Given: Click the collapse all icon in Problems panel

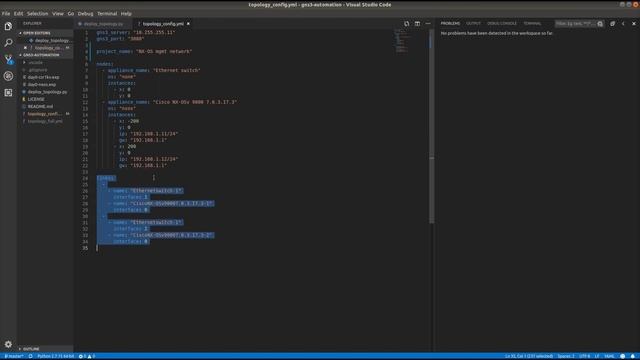Looking at the screenshot, I should [x=612, y=24].
